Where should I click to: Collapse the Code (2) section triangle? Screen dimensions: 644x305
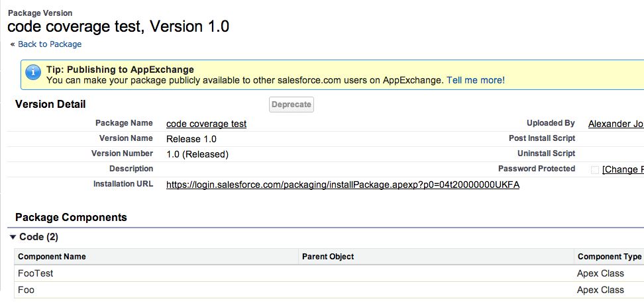13,237
